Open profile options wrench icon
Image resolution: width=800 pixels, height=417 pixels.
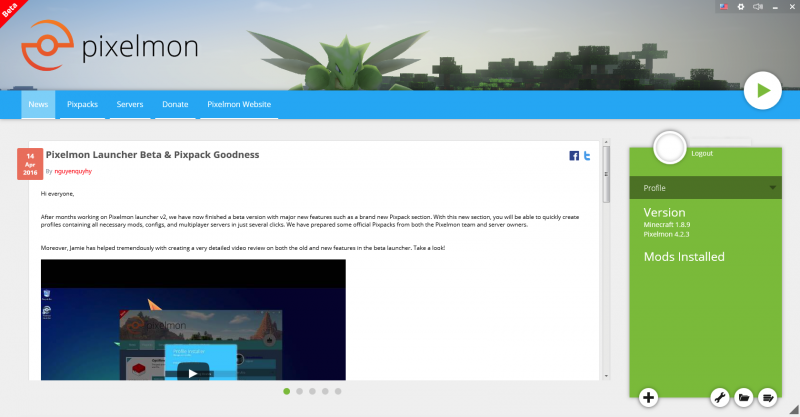[719, 397]
